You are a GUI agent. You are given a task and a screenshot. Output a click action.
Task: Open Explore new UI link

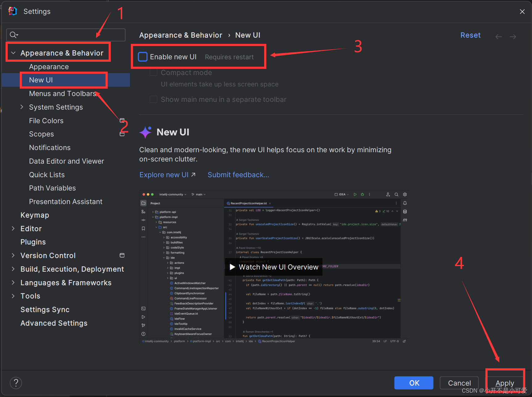(168, 175)
